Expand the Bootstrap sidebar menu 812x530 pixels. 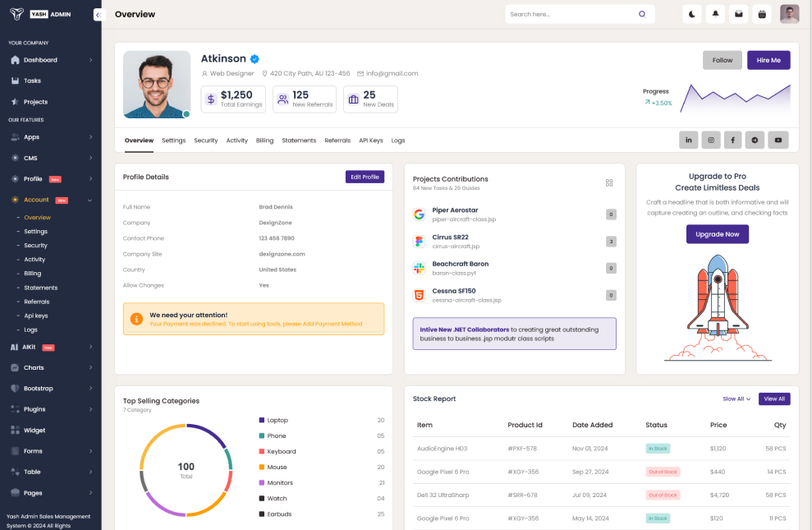point(51,389)
